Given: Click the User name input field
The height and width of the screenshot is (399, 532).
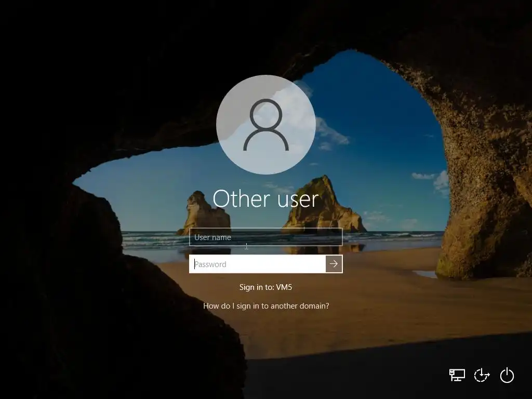Looking at the screenshot, I should (265, 237).
